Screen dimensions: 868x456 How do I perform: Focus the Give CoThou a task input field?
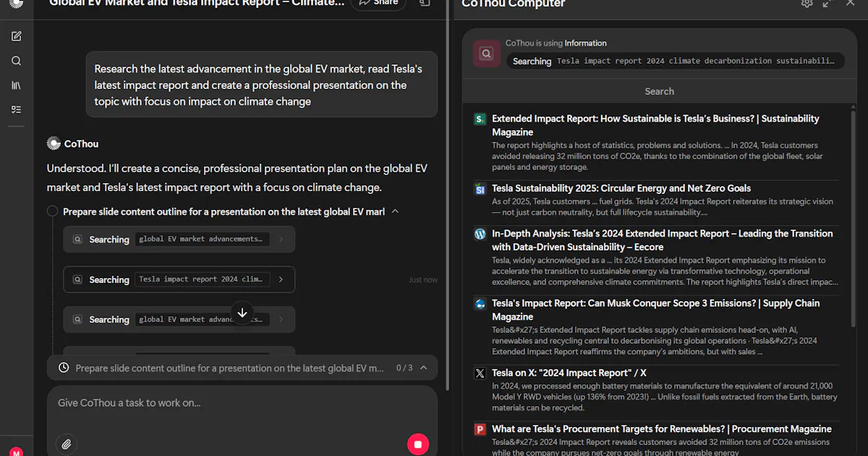(242, 403)
